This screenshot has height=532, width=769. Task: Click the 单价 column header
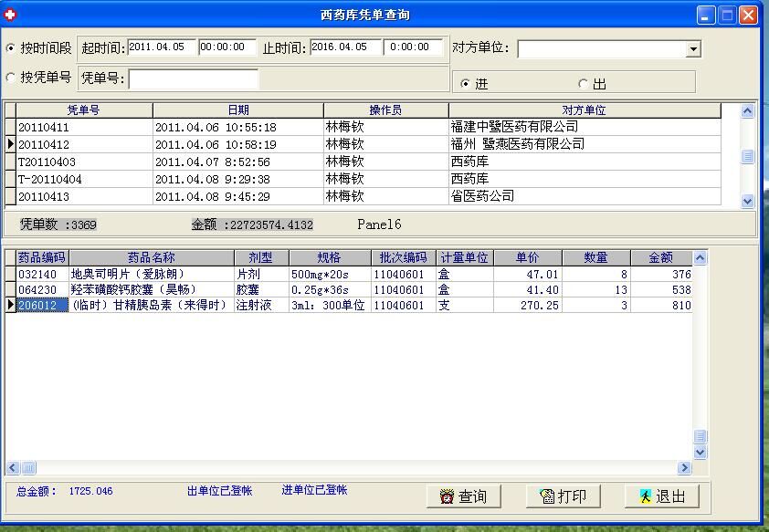tap(528, 257)
